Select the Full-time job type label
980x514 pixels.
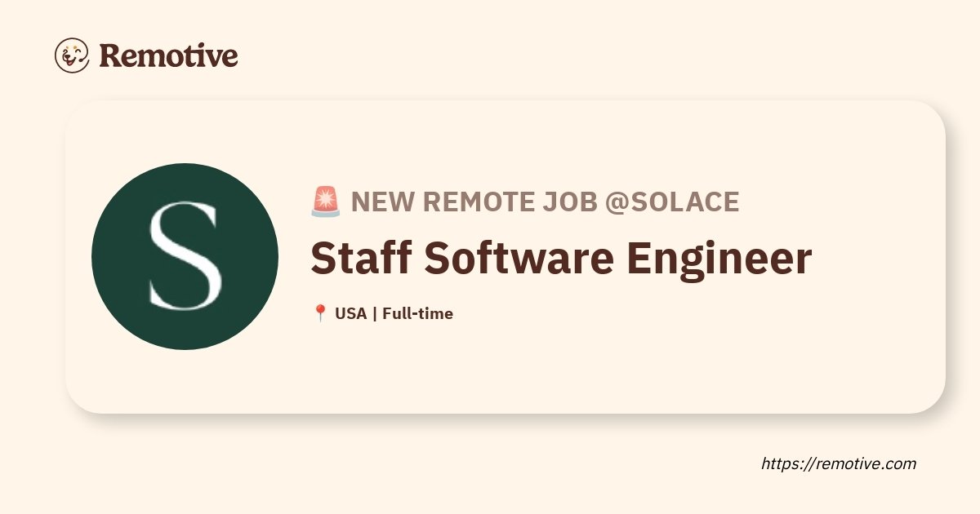coord(417,313)
